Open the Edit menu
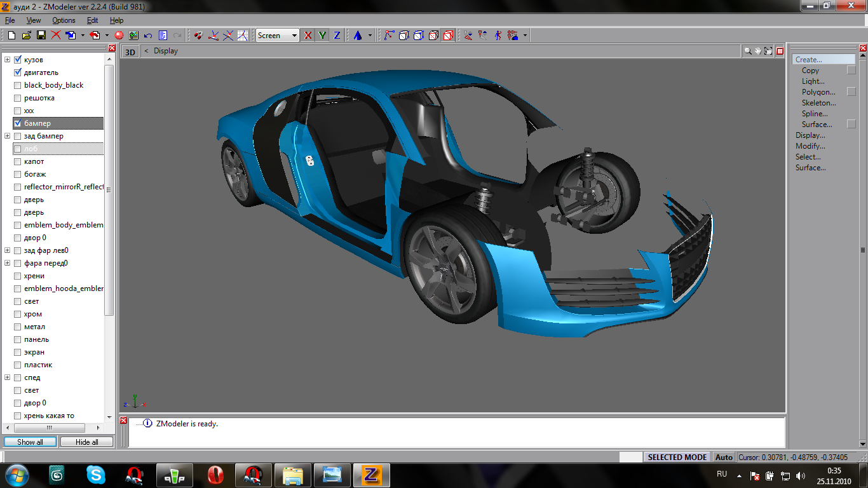This screenshot has height=488, width=868. [x=92, y=20]
